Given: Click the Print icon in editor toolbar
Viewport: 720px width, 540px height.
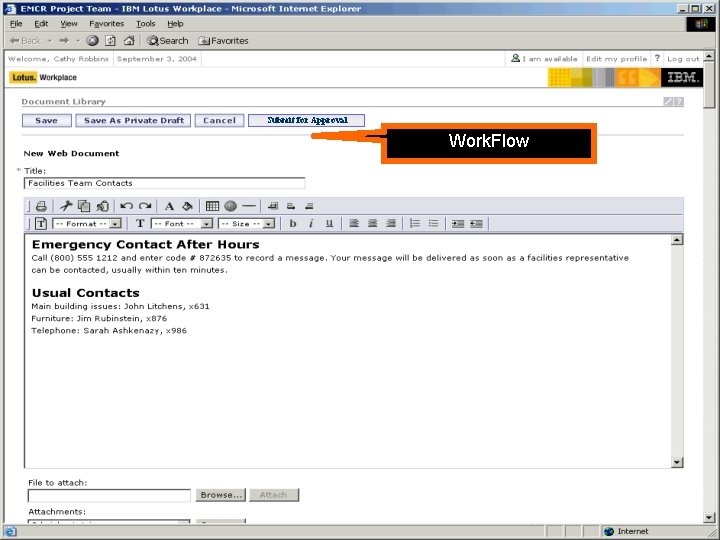Looking at the screenshot, I should 41,206.
